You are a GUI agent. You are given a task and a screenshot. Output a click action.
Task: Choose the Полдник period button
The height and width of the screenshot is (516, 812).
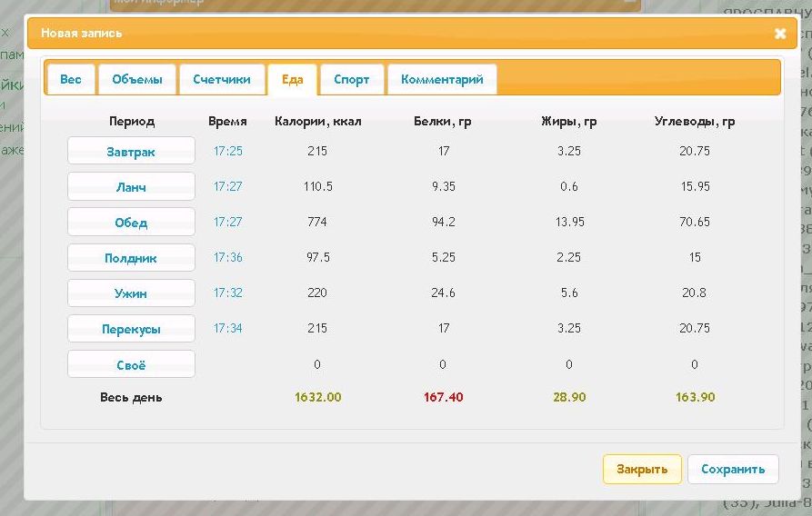pos(131,257)
